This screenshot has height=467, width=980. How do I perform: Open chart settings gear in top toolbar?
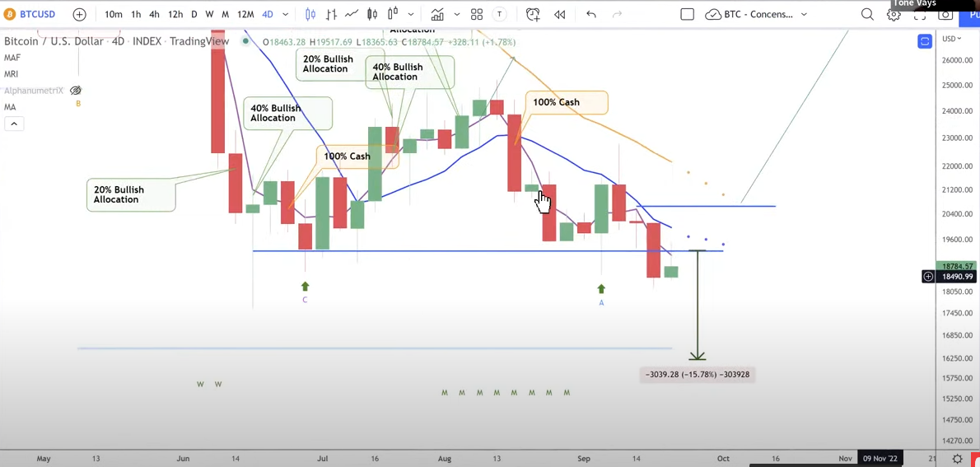point(894,14)
